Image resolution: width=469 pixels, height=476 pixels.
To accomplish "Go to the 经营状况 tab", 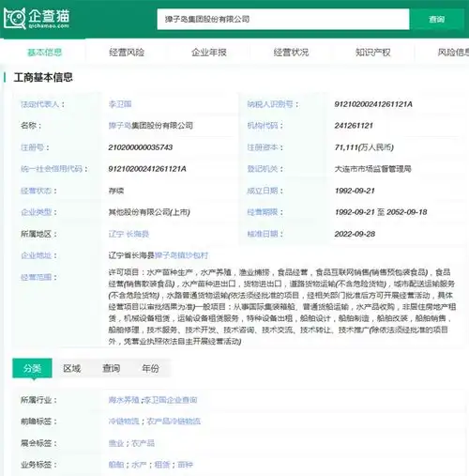I will (x=291, y=53).
